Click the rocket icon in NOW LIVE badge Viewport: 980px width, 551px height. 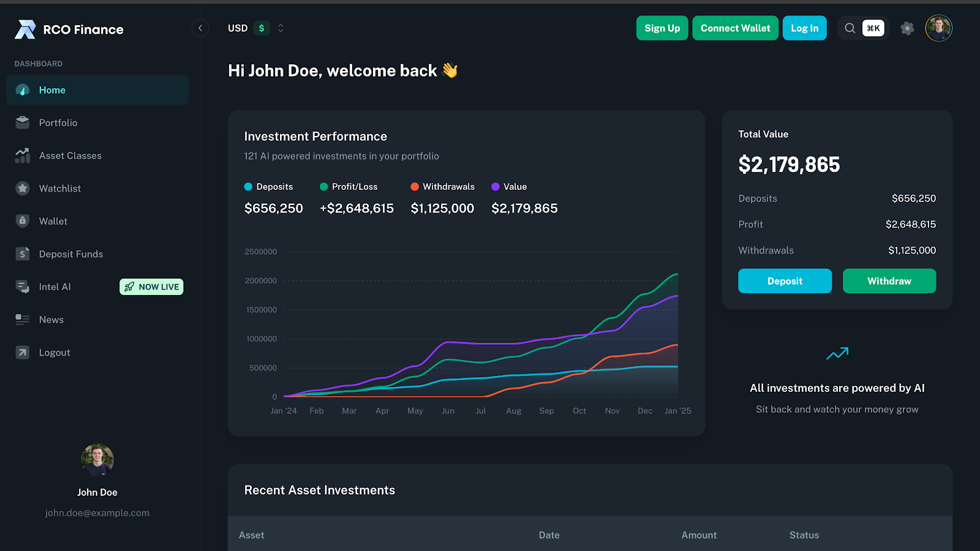click(x=129, y=287)
